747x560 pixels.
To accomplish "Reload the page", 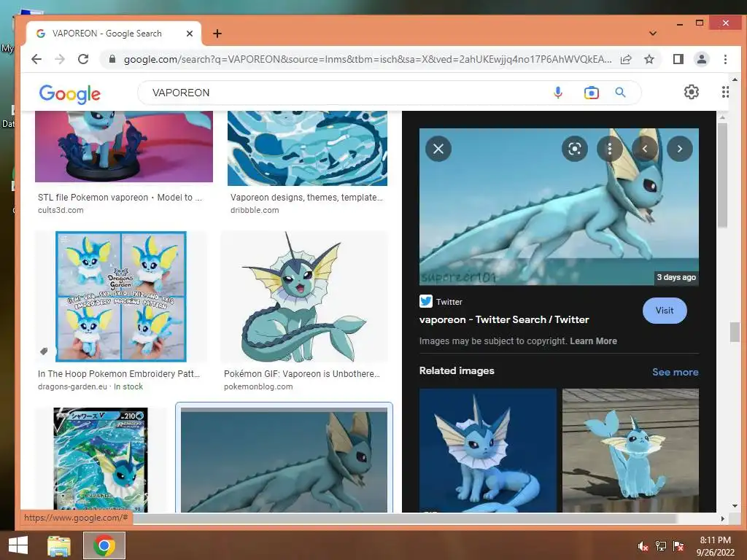I will click(x=83, y=59).
